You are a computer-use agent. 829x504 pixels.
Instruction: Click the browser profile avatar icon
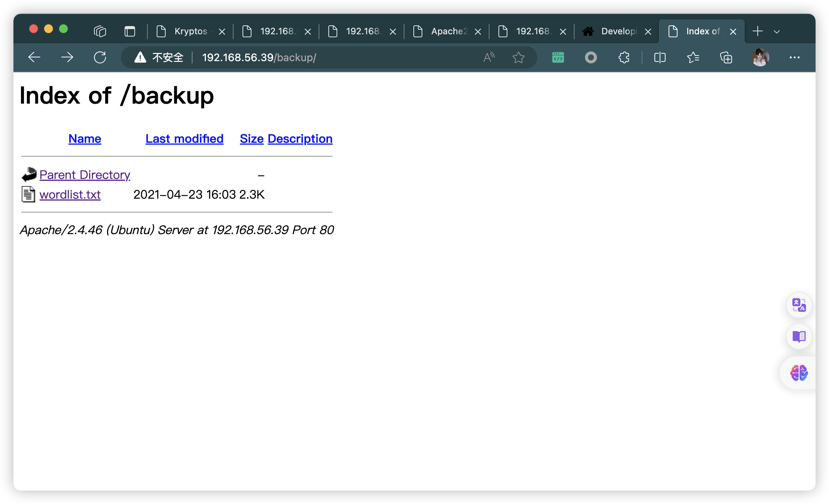coord(759,57)
